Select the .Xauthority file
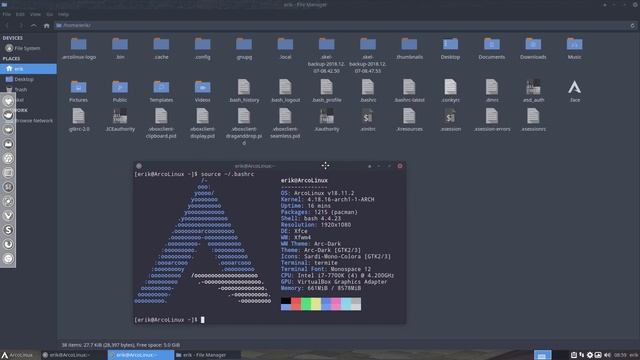Viewport: 640px width, 360px height. pyautogui.click(x=327, y=121)
